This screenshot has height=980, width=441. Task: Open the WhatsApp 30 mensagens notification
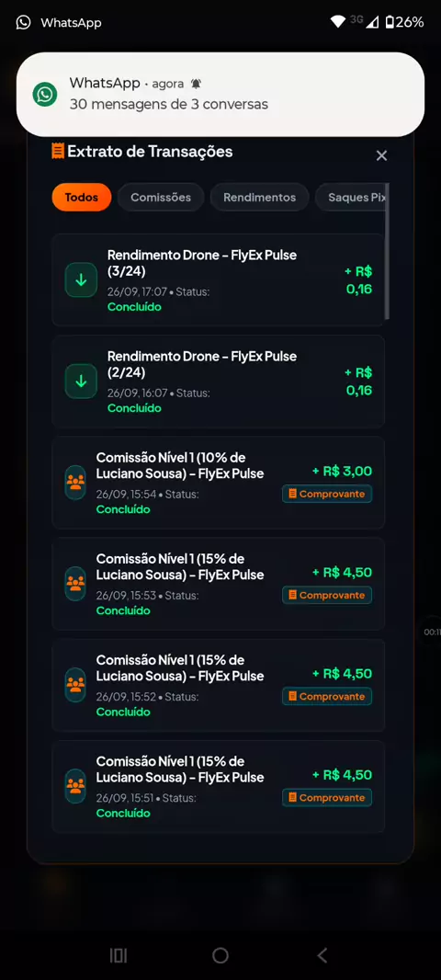[x=220, y=95]
